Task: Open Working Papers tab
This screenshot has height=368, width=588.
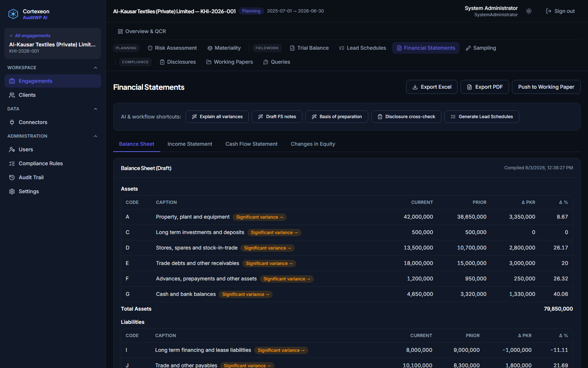Action: coord(230,62)
